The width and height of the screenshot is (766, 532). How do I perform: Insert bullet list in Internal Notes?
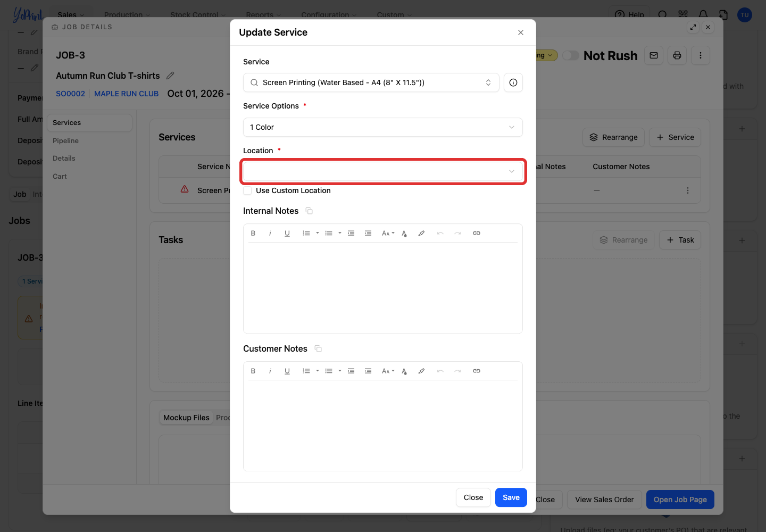pos(329,233)
